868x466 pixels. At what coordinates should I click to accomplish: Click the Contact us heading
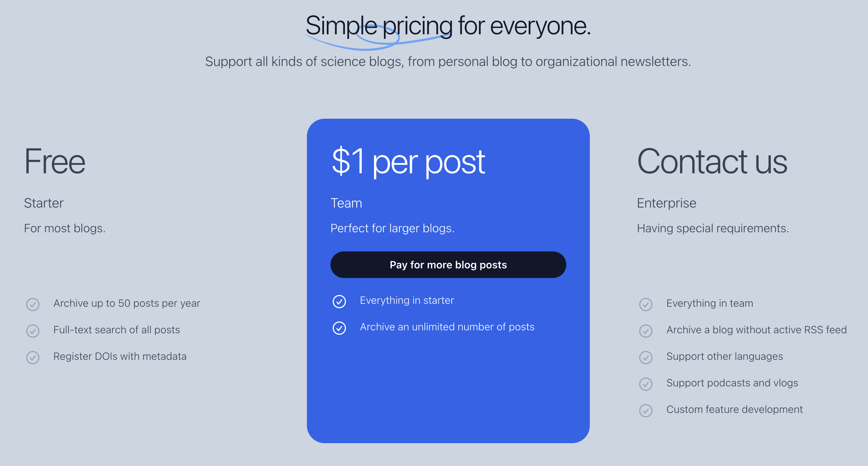(x=712, y=161)
